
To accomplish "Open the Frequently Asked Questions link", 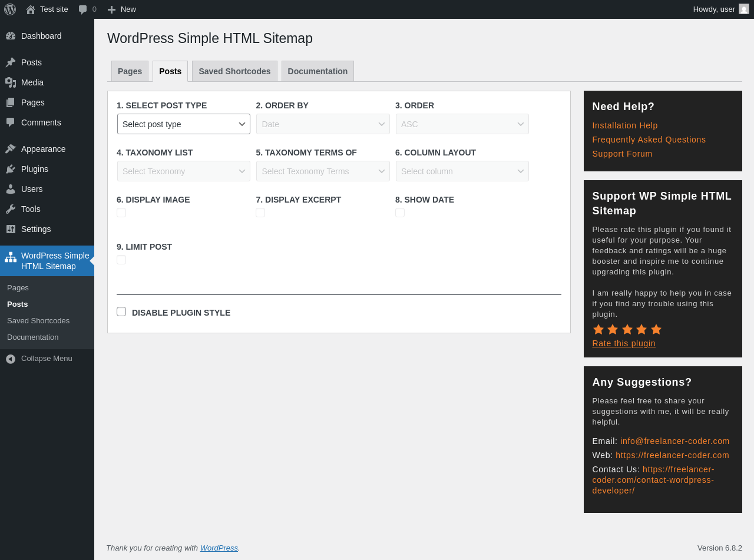I will [649, 140].
